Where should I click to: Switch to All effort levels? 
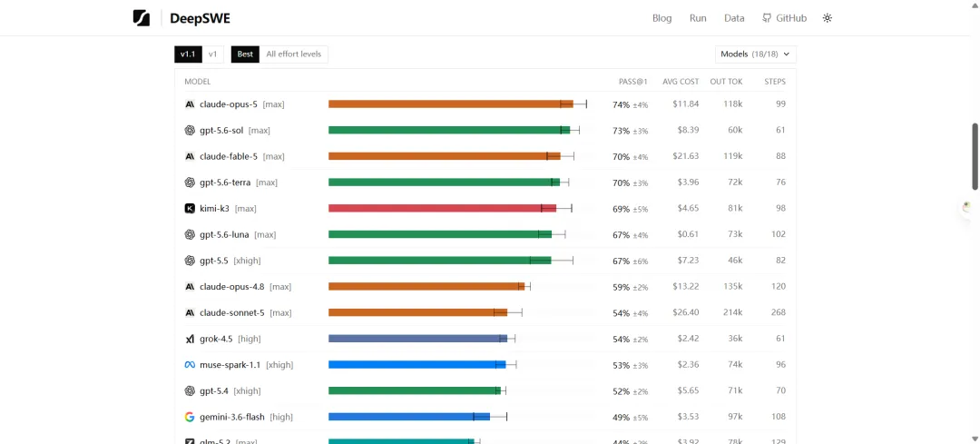[x=293, y=54]
